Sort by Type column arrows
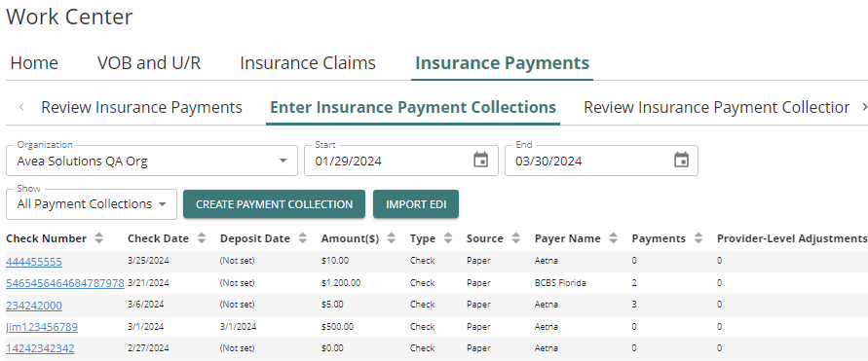 pos(448,238)
